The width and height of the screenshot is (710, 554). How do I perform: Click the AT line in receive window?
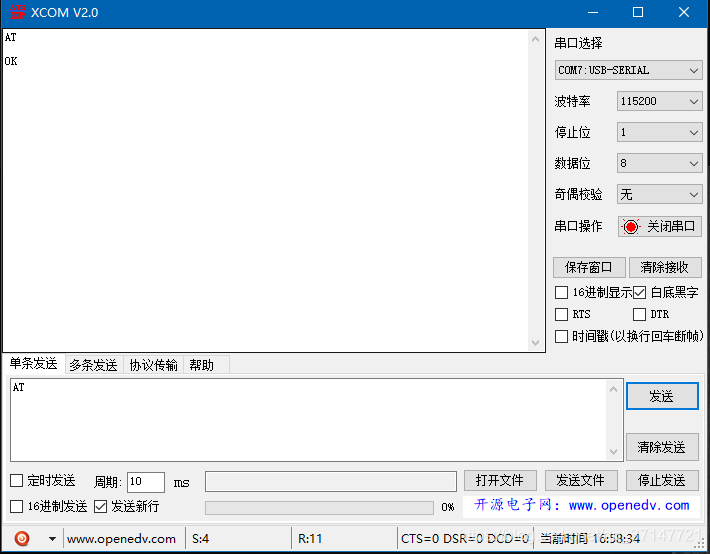[10, 38]
